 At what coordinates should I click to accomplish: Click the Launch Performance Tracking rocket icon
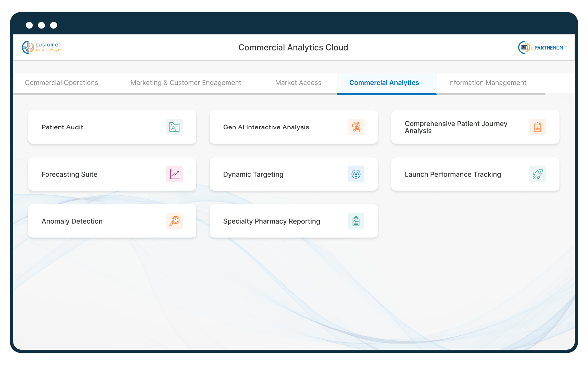click(x=537, y=174)
